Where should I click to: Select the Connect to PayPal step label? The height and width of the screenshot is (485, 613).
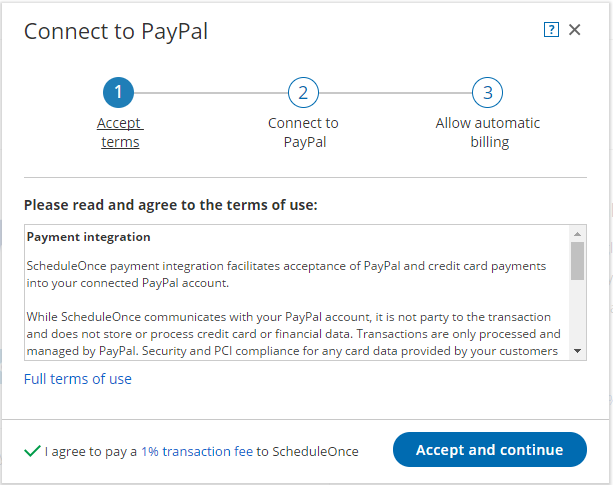tap(303, 133)
